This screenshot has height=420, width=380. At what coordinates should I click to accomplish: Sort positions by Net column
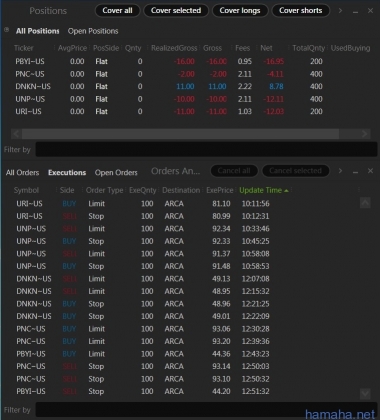[266, 48]
